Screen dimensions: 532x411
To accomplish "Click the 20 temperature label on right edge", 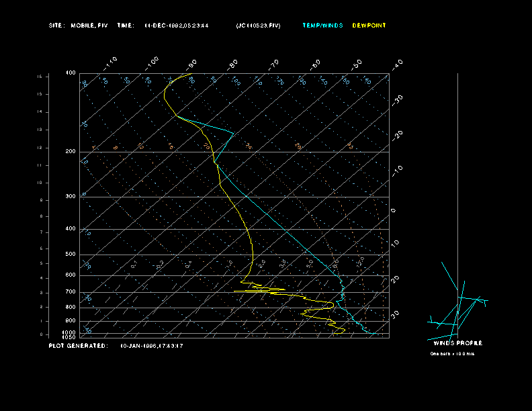I will (x=395, y=279).
